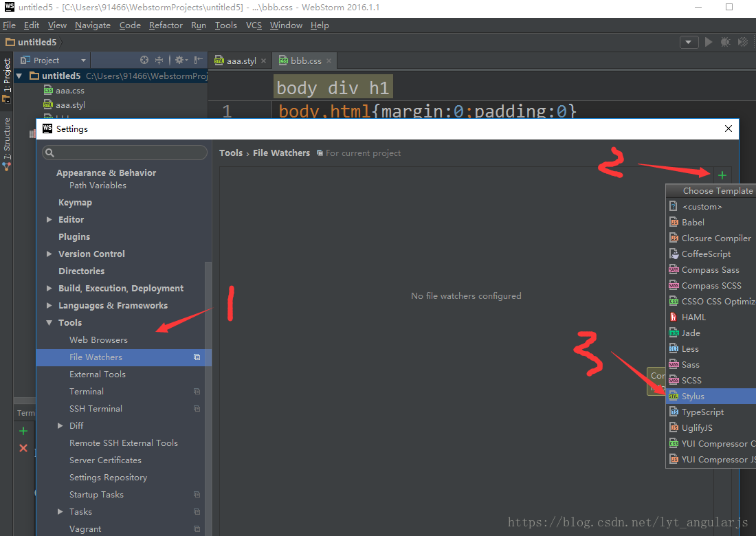The image size is (756, 536).
Task: Click the HAML template icon
Action: click(x=674, y=317)
